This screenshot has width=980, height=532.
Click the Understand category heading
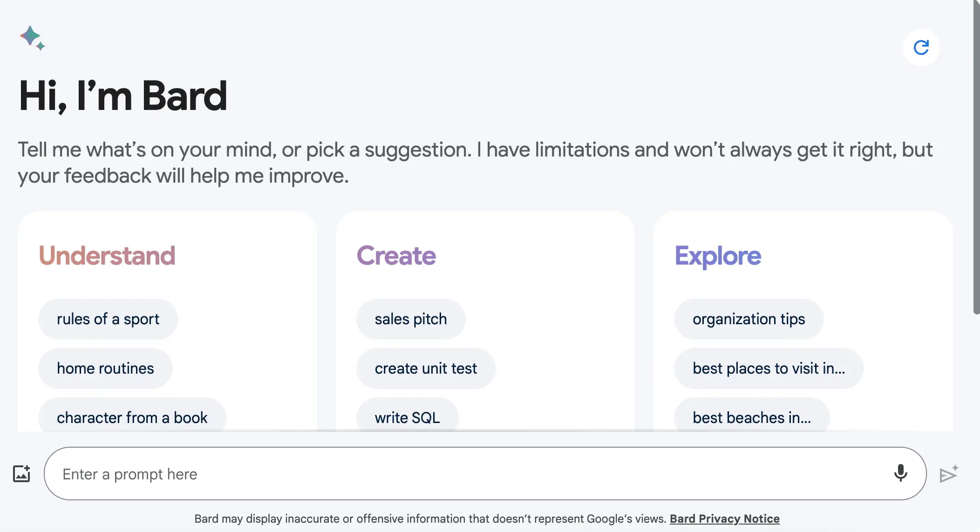(107, 256)
